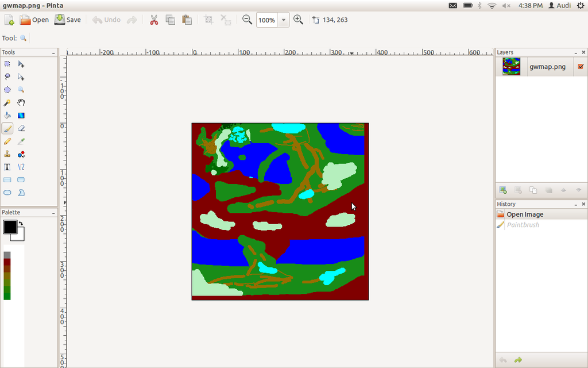Open the zoom level dropdown

pyautogui.click(x=283, y=20)
